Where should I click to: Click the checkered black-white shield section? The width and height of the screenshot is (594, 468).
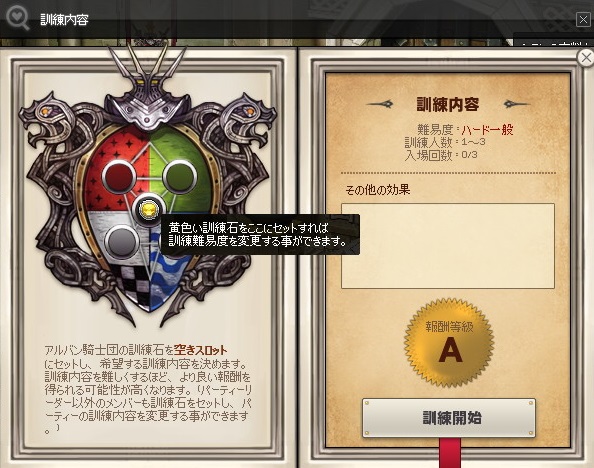coord(129,284)
